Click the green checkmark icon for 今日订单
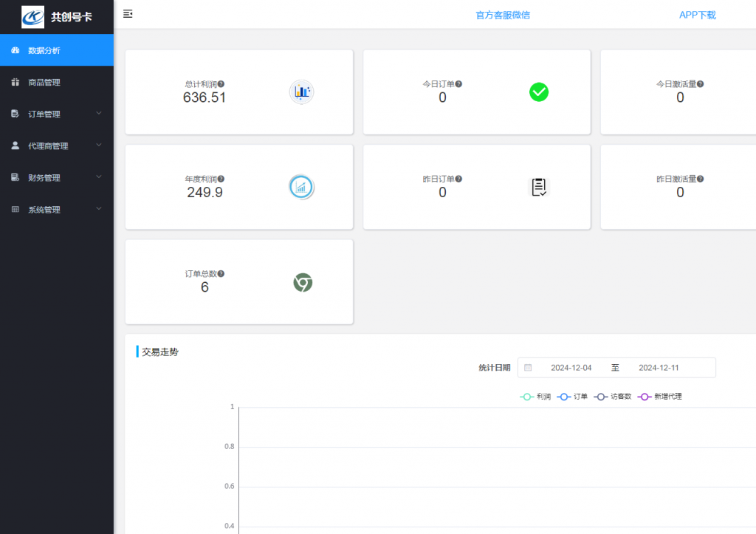 (539, 92)
